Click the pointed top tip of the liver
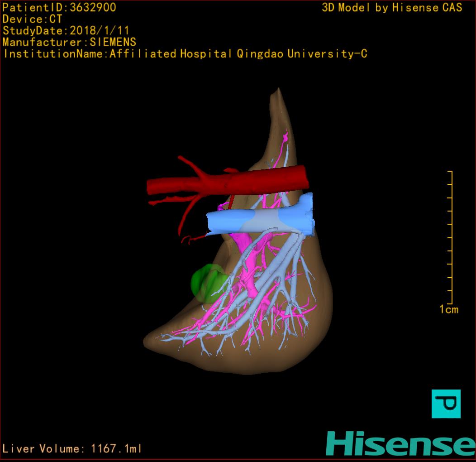Screen dimensions: 476x462 [276, 94]
